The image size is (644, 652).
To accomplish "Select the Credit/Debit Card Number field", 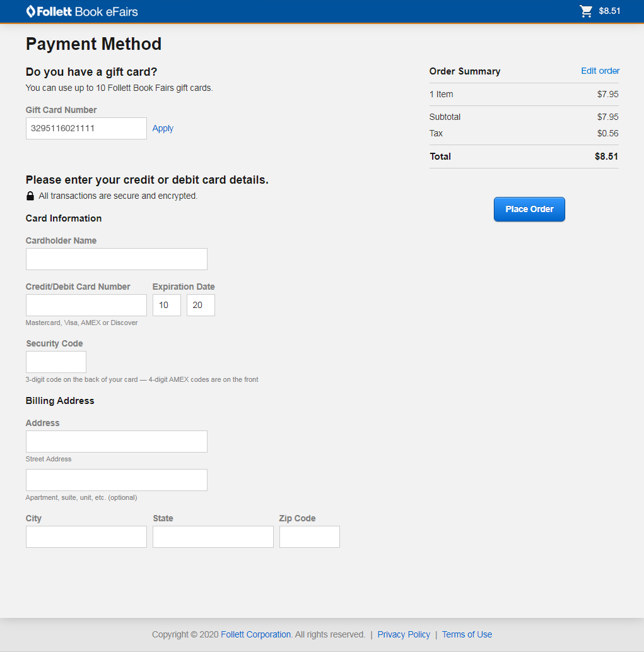I will 86,305.
